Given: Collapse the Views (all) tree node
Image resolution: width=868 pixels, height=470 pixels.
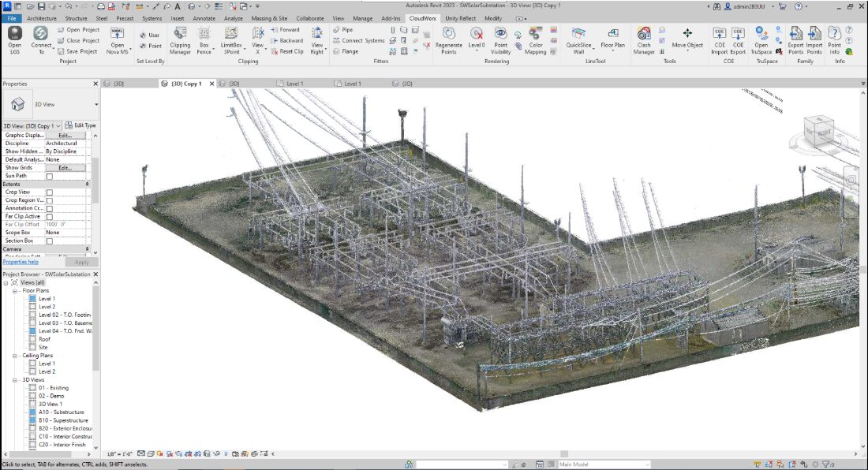Looking at the screenshot, I should coord(6,282).
